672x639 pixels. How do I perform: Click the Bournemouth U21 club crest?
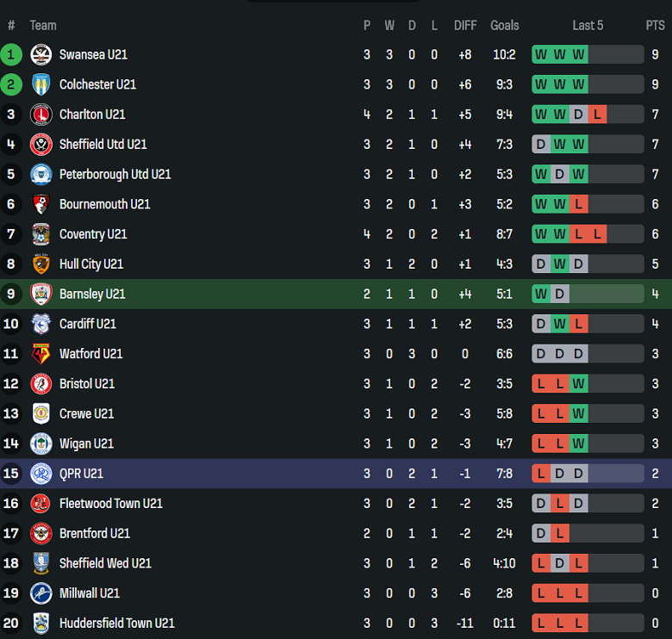(x=40, y=204)
